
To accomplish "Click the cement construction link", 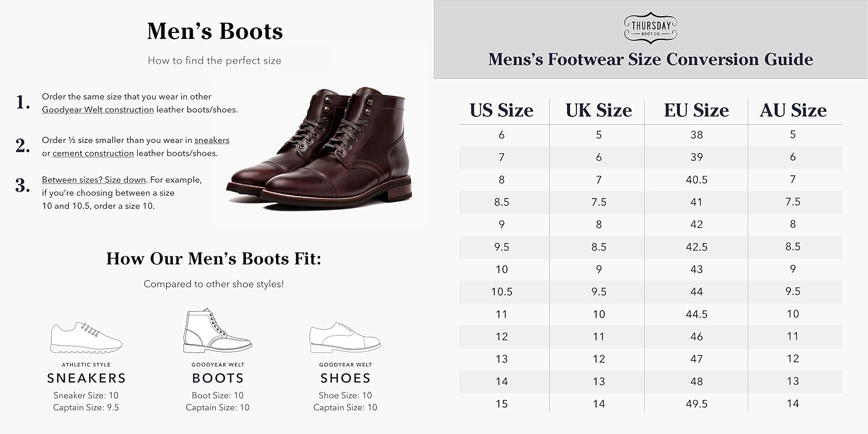I will click(x=93, y=153).
